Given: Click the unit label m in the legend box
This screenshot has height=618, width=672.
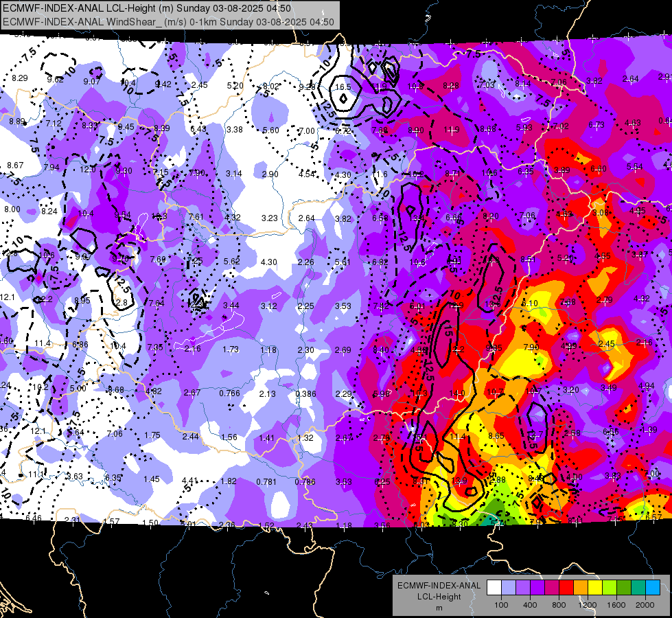Looking at the screenshot, I should coord(439,608).
